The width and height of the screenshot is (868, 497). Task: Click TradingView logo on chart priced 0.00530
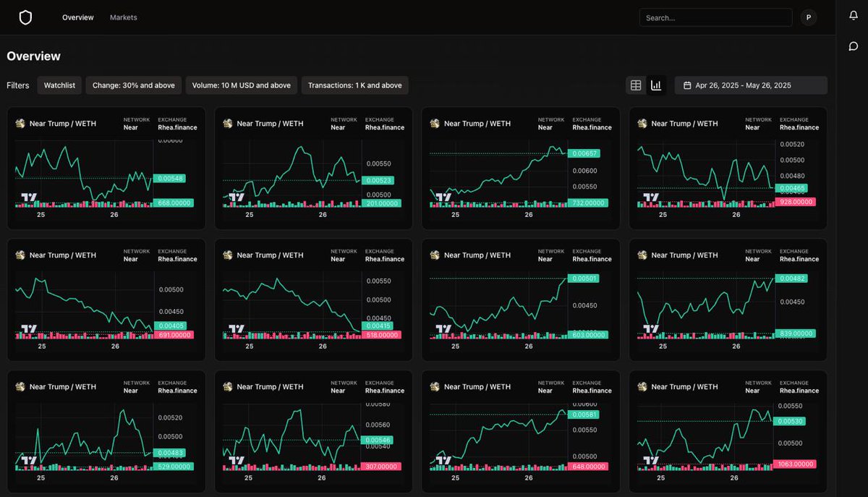click(651, 461)
